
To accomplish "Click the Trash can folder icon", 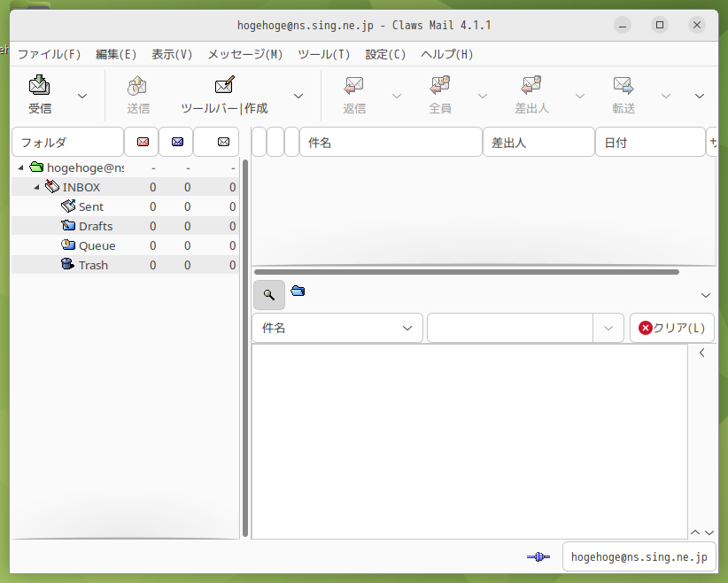I will click(68, 264).
